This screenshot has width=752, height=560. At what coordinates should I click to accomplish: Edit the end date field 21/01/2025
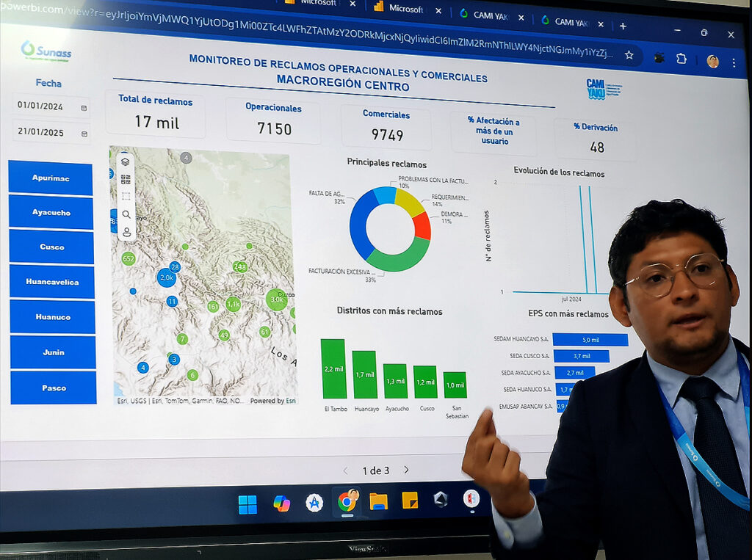pos(51,132)
